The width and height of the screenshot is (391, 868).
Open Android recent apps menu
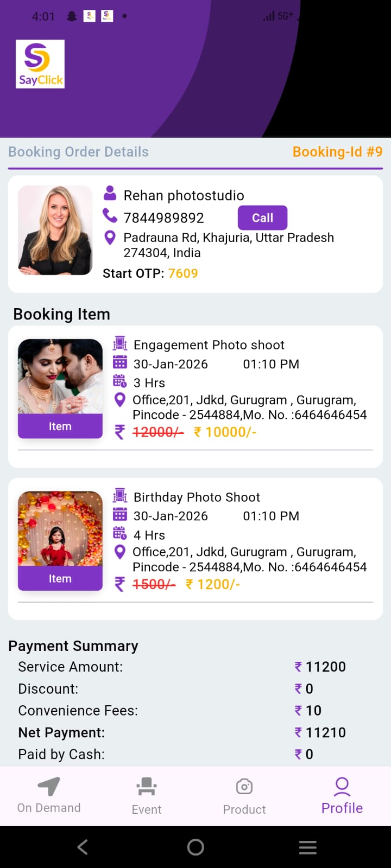point(307,847)
